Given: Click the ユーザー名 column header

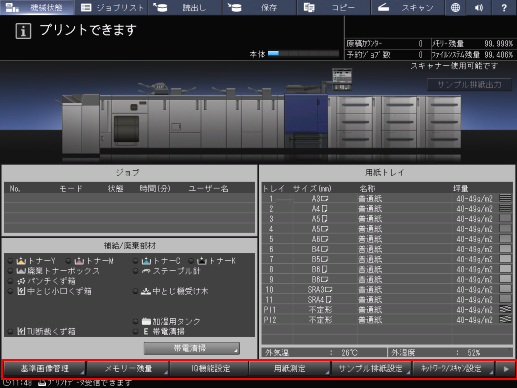Looking at the screenshot, I should coord(208,189).
